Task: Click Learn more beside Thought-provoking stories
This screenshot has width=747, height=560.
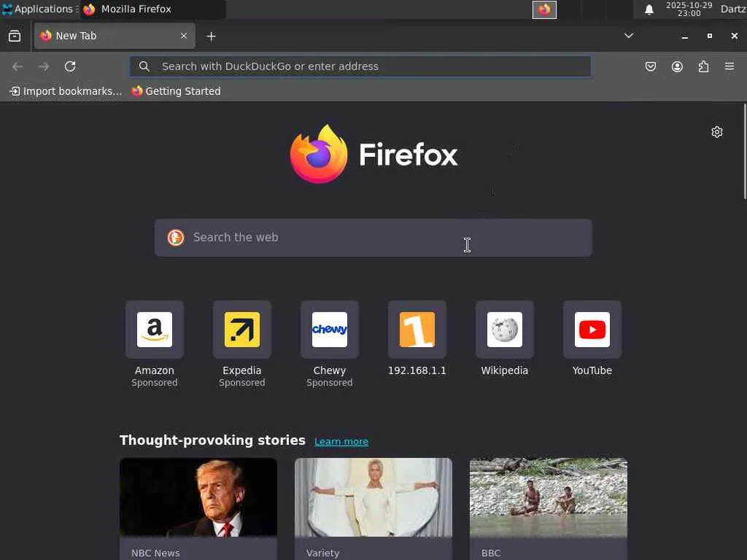Action: 341,441
